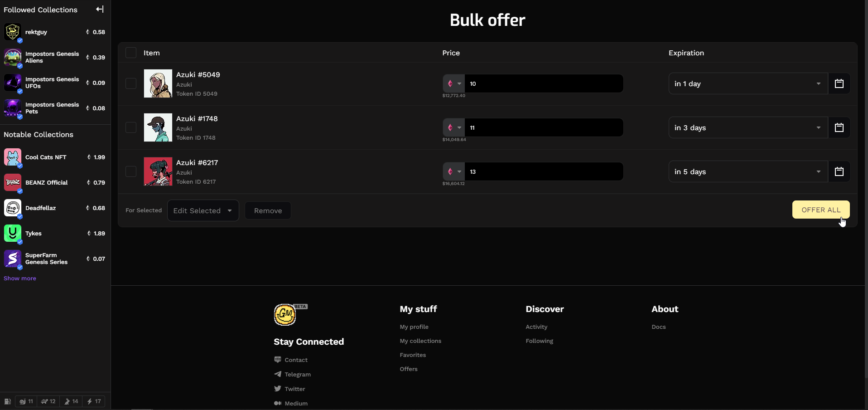Click the gas pump icon
Screen dimensions: 868x410
click(8, 401)
